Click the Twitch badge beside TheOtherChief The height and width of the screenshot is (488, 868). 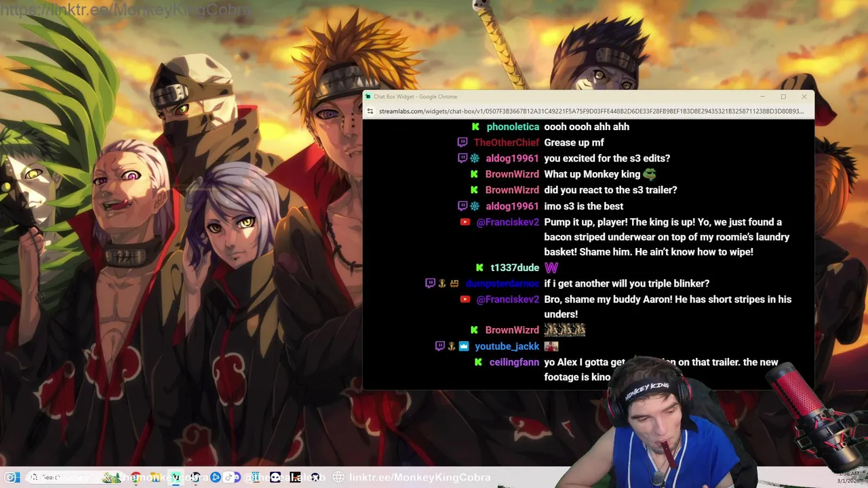tap(462, 142)
